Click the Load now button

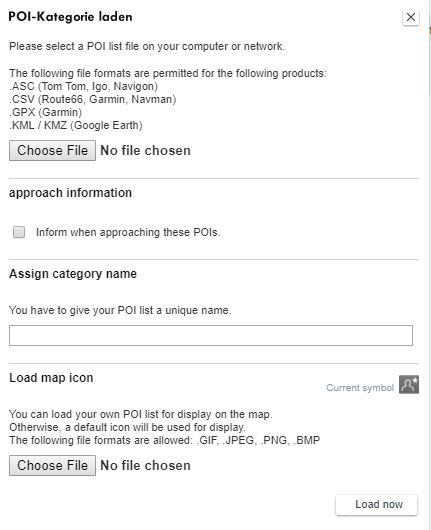click(376, 505)
